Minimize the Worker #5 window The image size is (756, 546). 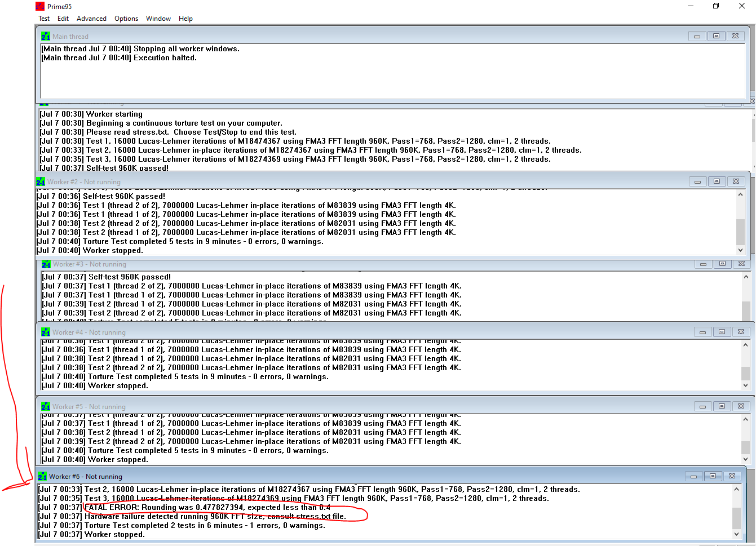[x=702, y=406]
